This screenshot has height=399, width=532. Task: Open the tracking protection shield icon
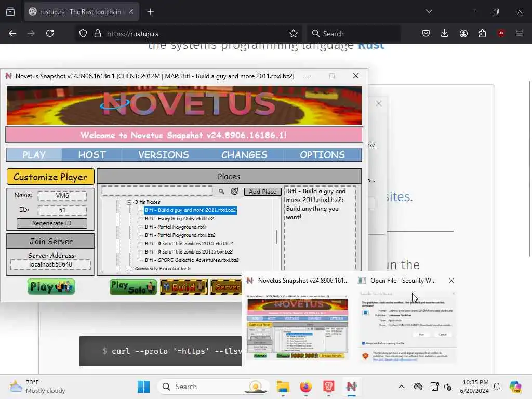pyautogui.click(x=83, y=34)
